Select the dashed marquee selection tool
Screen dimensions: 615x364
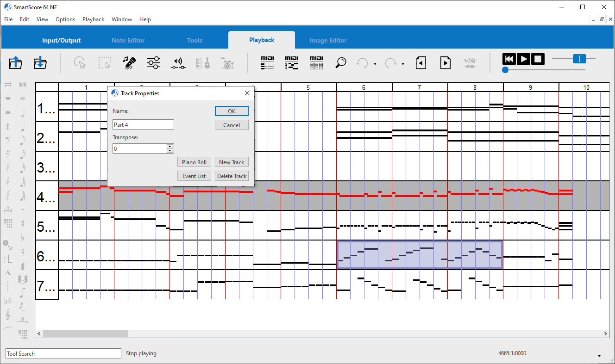(x=105, y=62)
